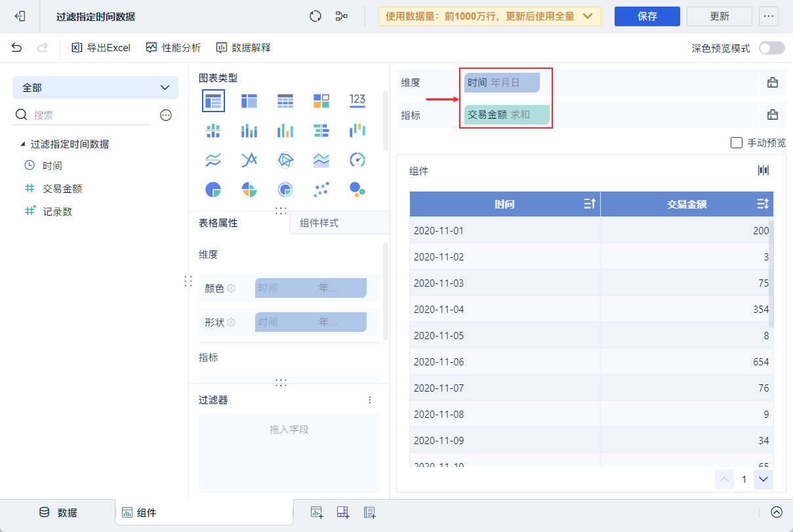Screen dimensions: 793x532
Task: Select the scatter plot chart type
Action: pyautogui.click(x=321, y=190)
